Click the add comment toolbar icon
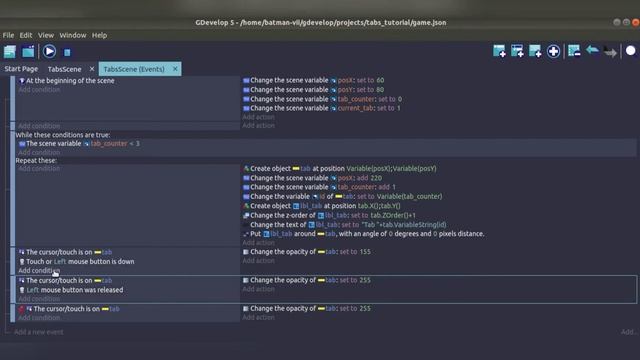 point(535,51)
